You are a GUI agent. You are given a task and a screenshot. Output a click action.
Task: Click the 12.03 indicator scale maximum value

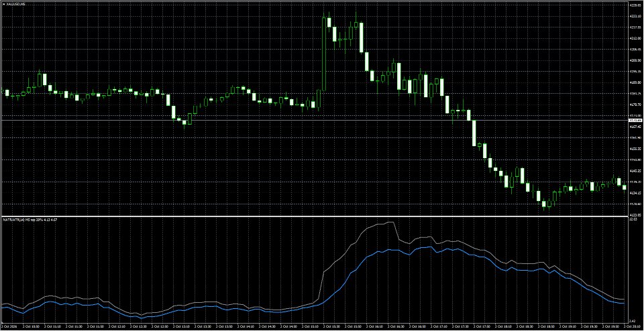coord(633,220)
